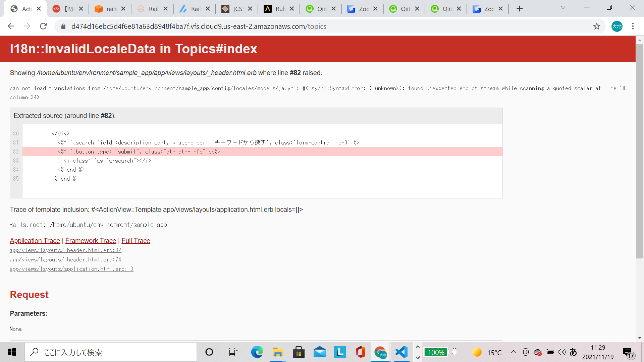Close the 'rails' tab
The image size is (644, 362).
click(123, 9)
